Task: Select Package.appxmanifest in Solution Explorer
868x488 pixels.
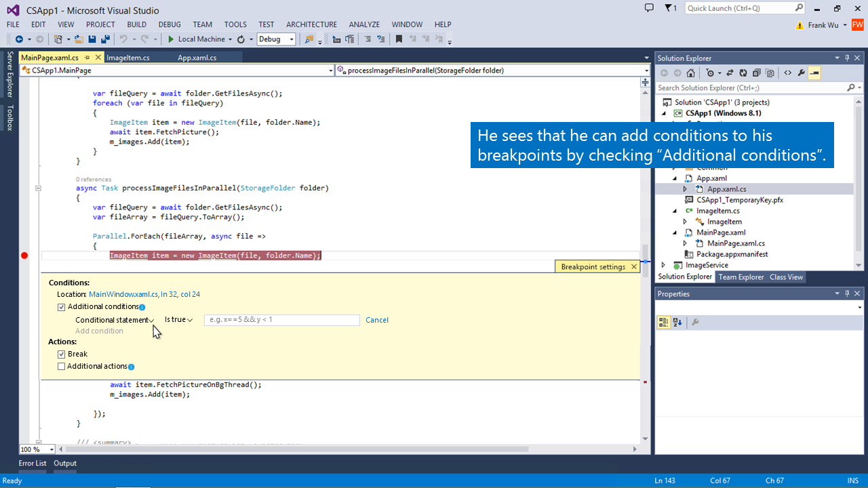Action: [x=732, y=254]
